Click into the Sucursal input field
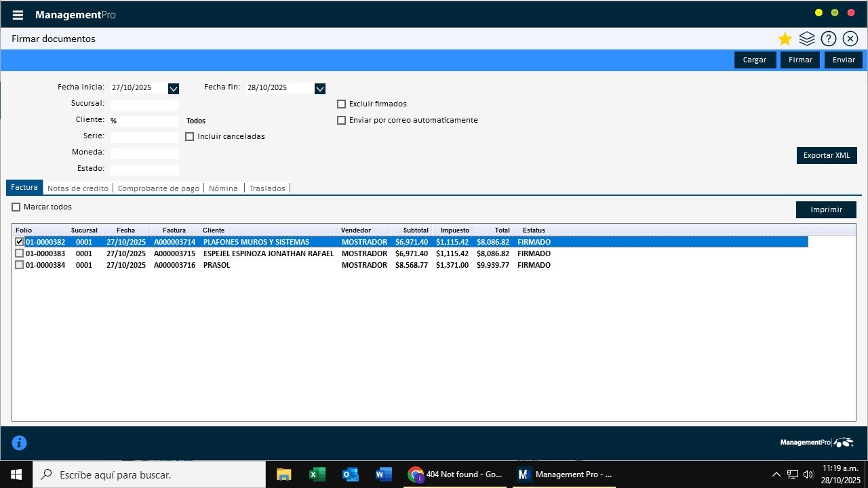The height and width of the screenshot is (488, 868). coord(144,105)
